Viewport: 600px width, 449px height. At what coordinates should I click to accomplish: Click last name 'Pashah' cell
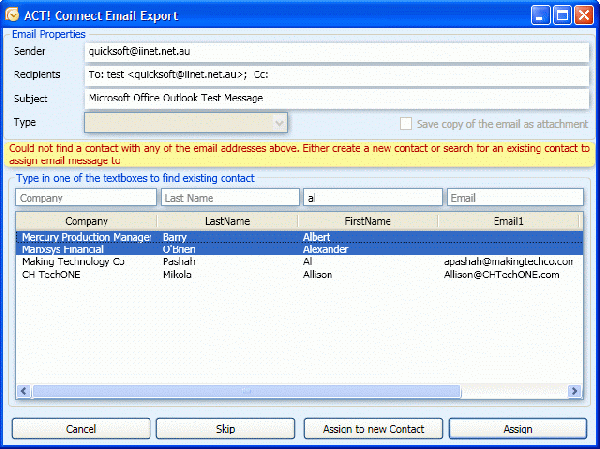[x=179, y=262]
